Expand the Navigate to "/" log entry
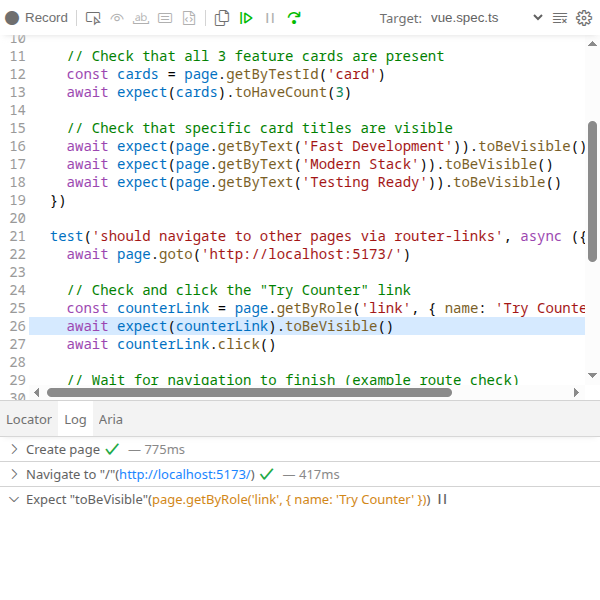The image size is (600, 600). 14,475
